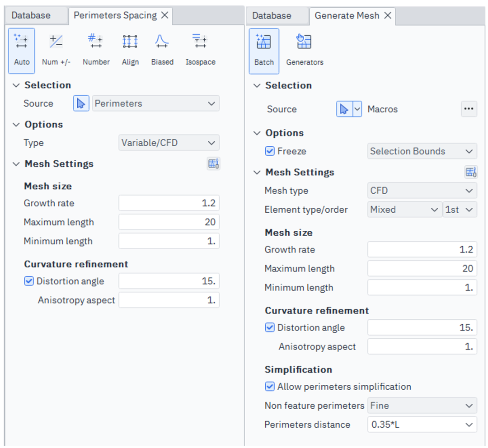The width and height of the screenshot is (488, 448).
Task: Disable Allow perimeters simplification
Action: click(270, 387)
